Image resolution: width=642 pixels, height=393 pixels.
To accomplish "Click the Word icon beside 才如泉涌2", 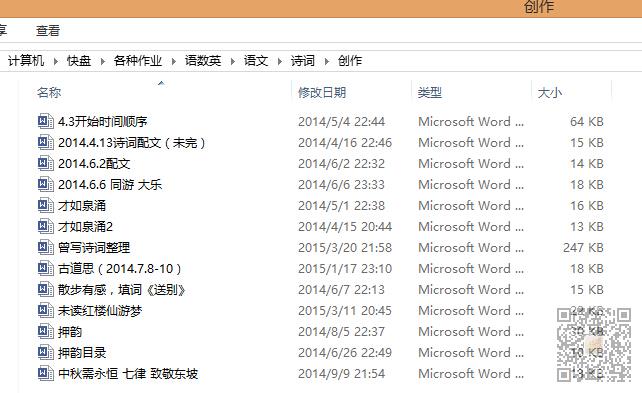I will click(45, 226).
